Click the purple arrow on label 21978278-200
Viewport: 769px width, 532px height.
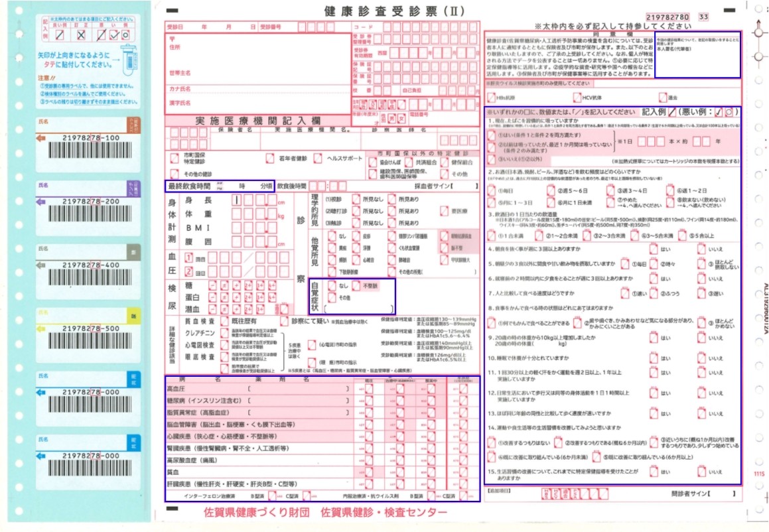pyautogui.click(x=41, y=202)
